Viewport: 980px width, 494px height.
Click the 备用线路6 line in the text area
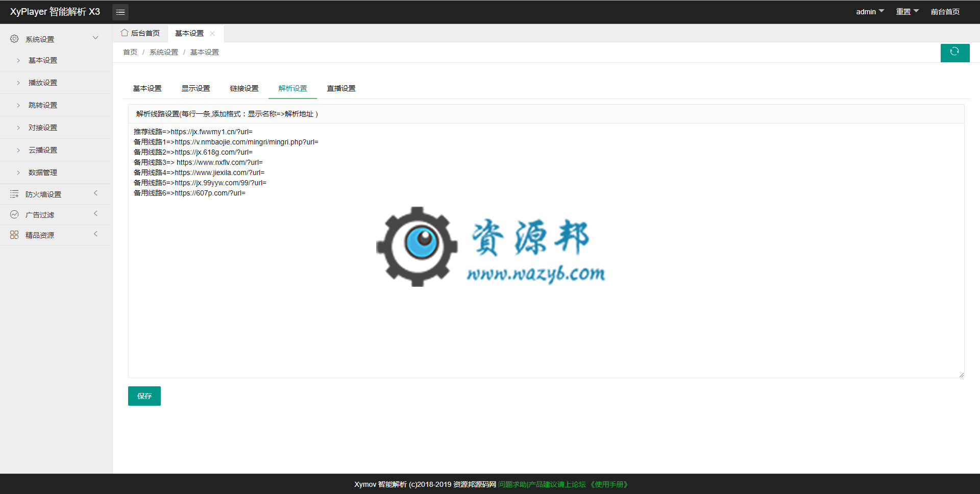click(x=189, y=193)
